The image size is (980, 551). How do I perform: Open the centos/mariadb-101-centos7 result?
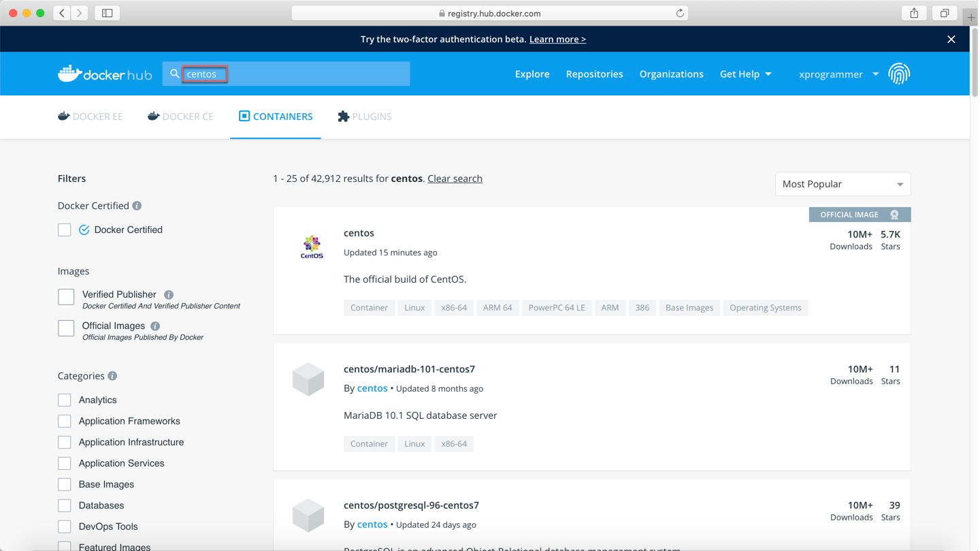[409, 369]
